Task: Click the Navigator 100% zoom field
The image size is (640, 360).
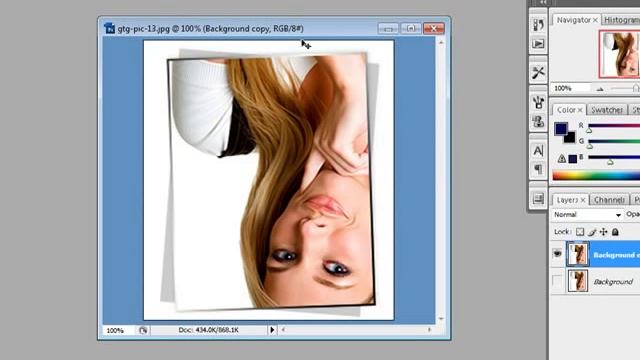Action: point(570,88)
